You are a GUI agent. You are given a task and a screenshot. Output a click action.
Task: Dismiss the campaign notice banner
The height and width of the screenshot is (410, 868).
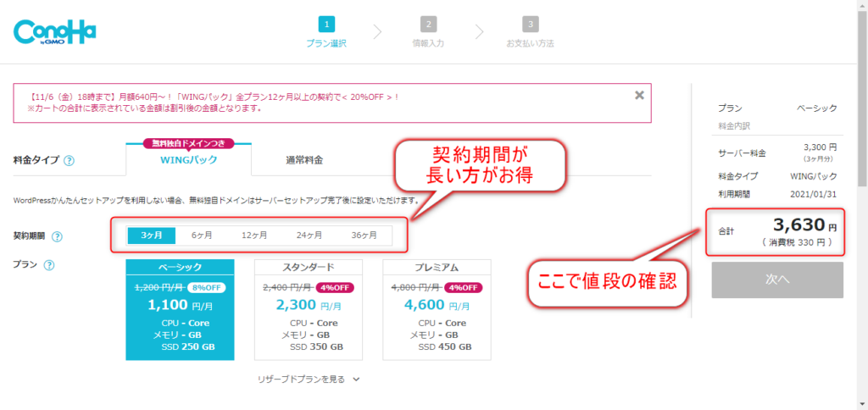pyautogui.click(x=639, y=95)
